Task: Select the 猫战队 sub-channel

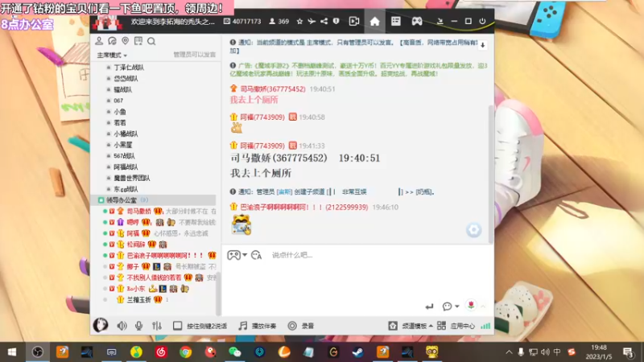Action: point(122,89)
